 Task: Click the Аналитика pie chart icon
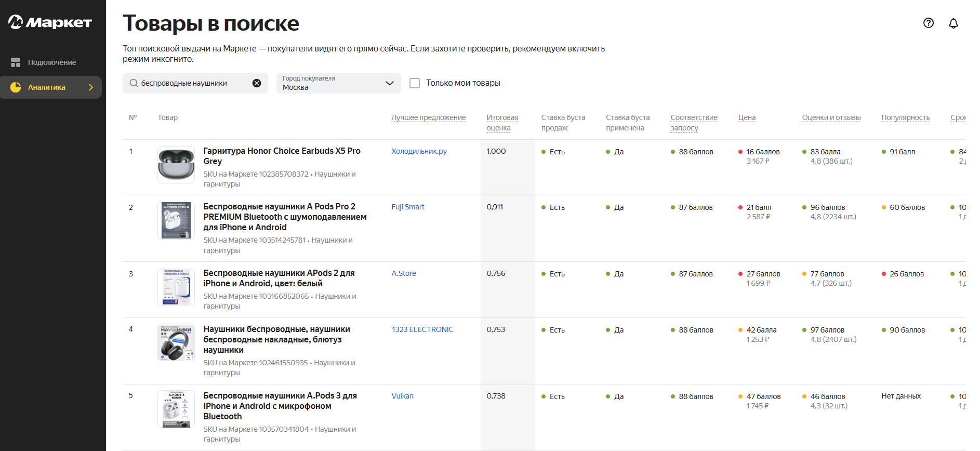(16, 87)
